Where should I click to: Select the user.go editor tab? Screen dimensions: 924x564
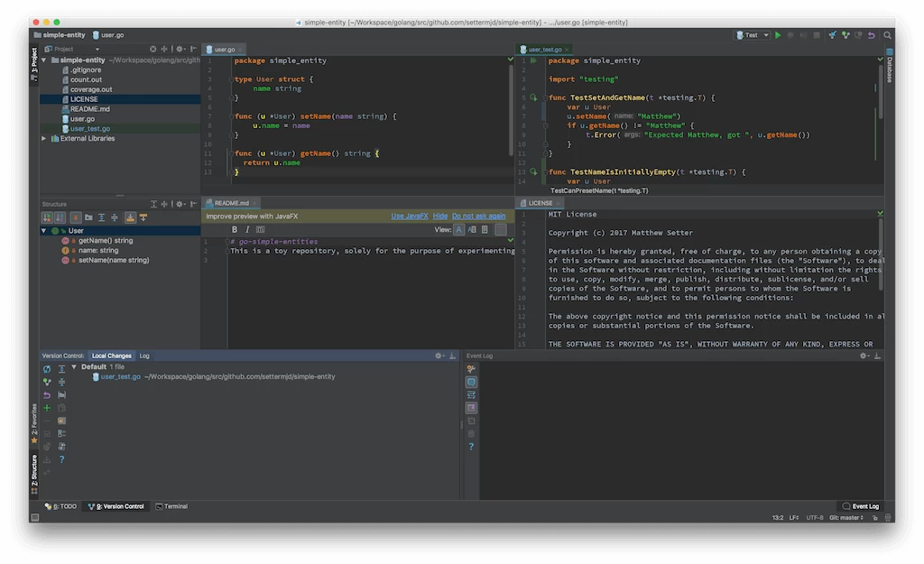click(224, 50)
